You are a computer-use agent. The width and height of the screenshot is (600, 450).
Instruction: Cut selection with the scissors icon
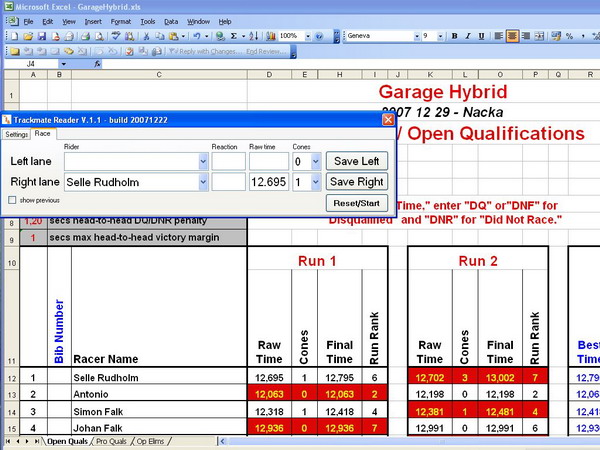[146, 36]
